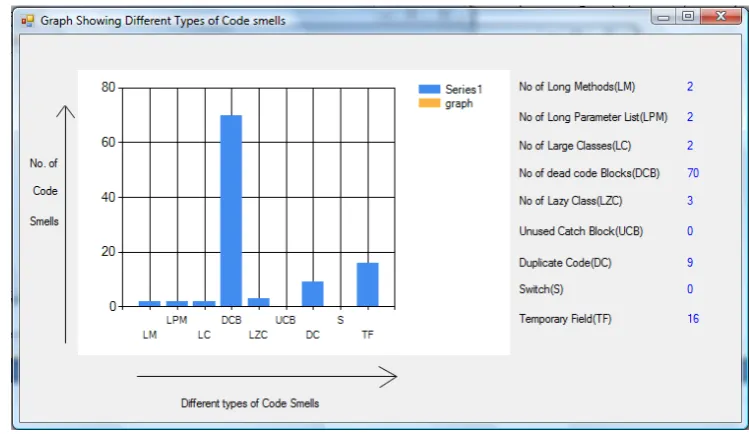This screenshot has height=434, width=749.
Task: Click the UCB x-axis label
Action: coord(286,320)
